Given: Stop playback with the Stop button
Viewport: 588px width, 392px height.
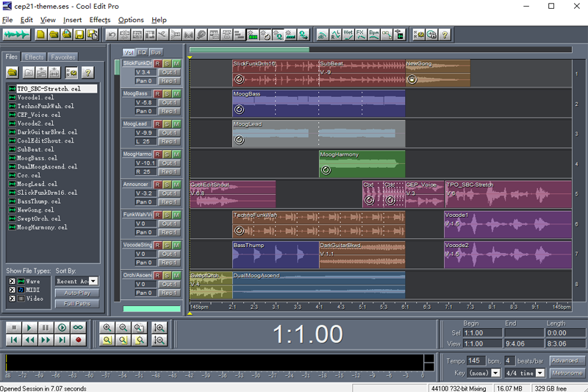Looking at the screenshot, I should click(x=14, y=328).
